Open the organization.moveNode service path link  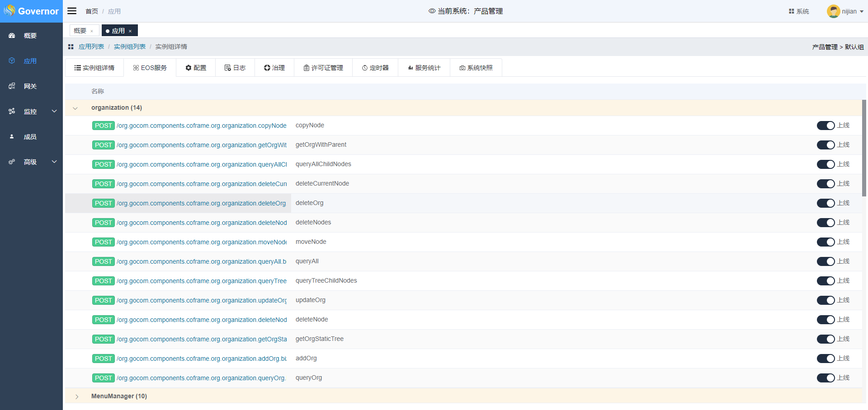click(x=201, y=242)
